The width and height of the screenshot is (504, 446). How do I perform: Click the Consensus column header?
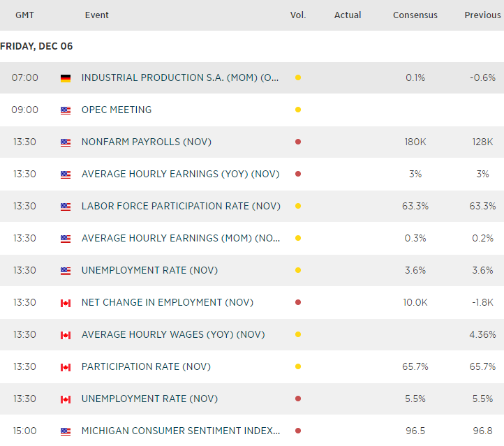tap(415, 15)
